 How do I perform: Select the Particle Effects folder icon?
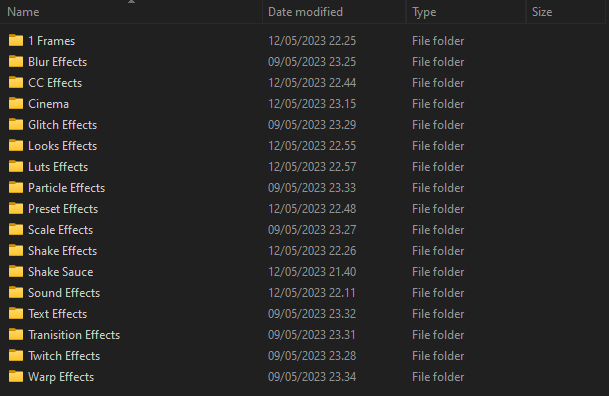[16, 187]
